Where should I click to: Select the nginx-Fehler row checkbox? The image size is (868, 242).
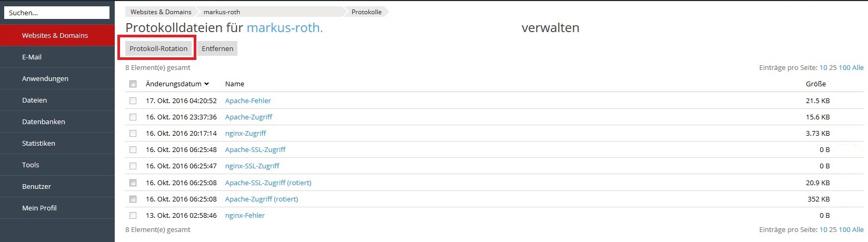tap(133, 215)
